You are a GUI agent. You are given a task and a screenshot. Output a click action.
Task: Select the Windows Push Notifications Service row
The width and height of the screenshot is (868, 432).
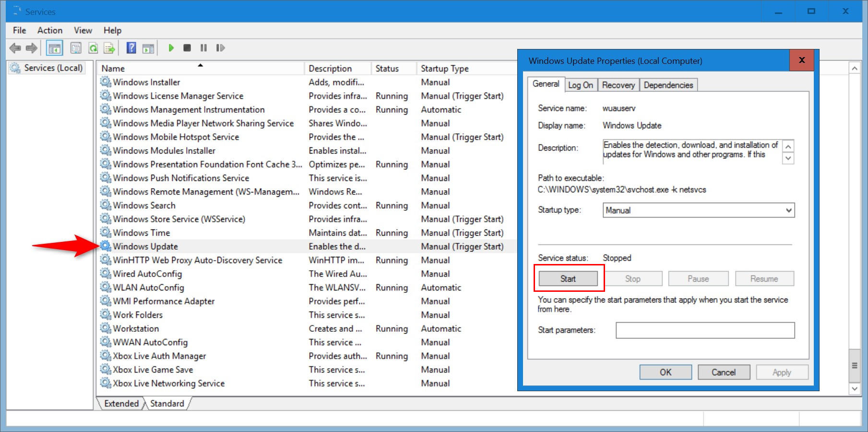pyautogui.click(x=307, y=178)
